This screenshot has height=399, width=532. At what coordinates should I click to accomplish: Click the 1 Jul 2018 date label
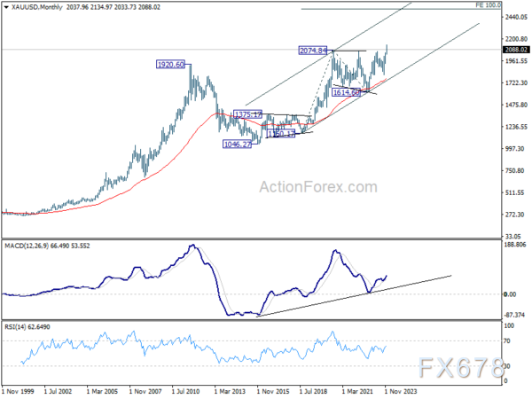point(314,392)
